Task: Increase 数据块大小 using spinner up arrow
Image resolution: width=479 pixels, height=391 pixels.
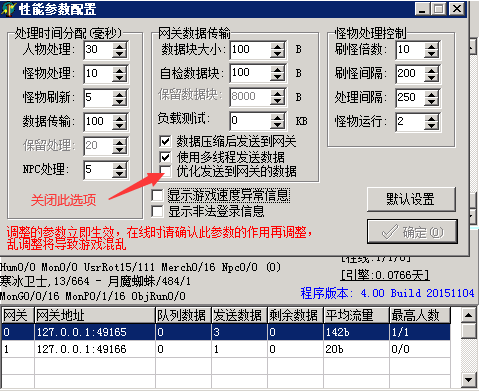Action: pyautogui.click(x=277, y=46)
